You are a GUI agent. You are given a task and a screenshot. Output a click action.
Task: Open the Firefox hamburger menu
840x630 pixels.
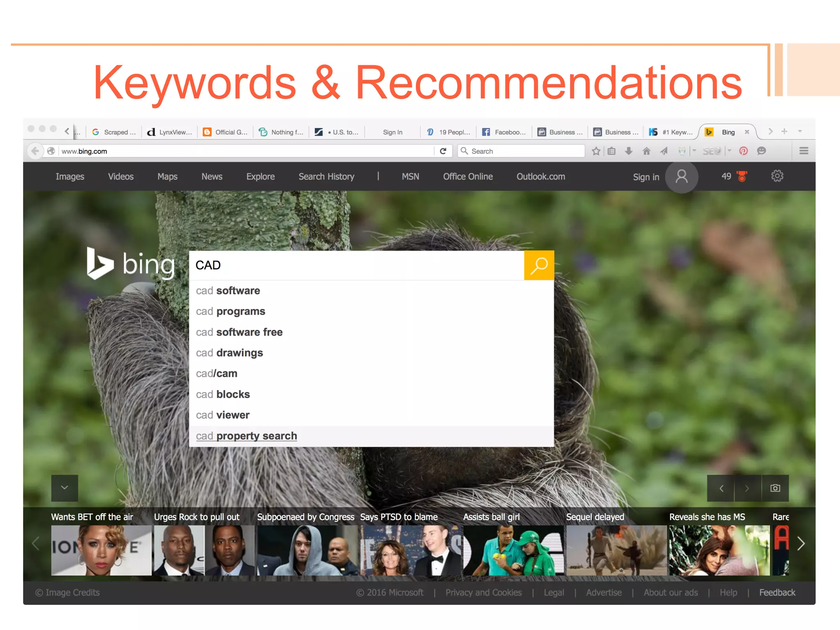803,151
